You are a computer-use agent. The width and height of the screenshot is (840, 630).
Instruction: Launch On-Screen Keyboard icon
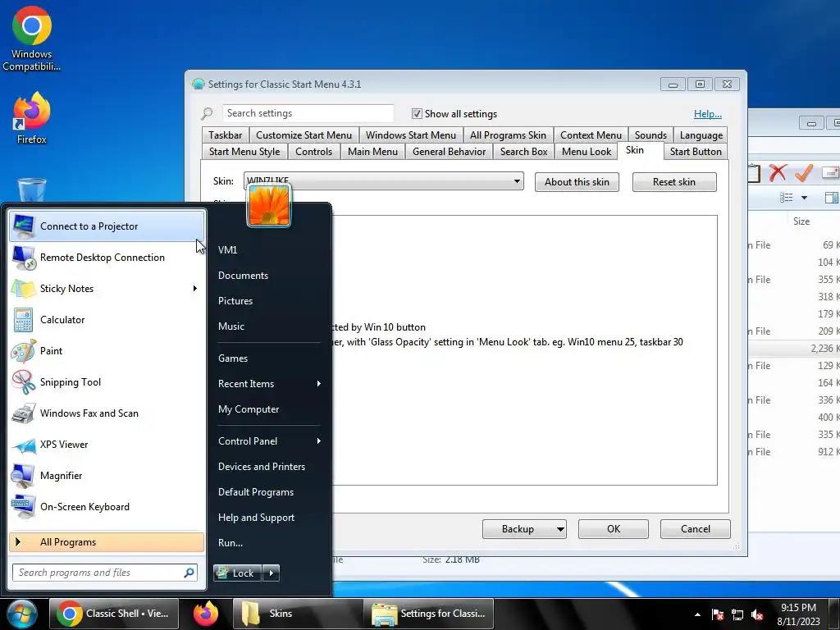pos(24,507)
